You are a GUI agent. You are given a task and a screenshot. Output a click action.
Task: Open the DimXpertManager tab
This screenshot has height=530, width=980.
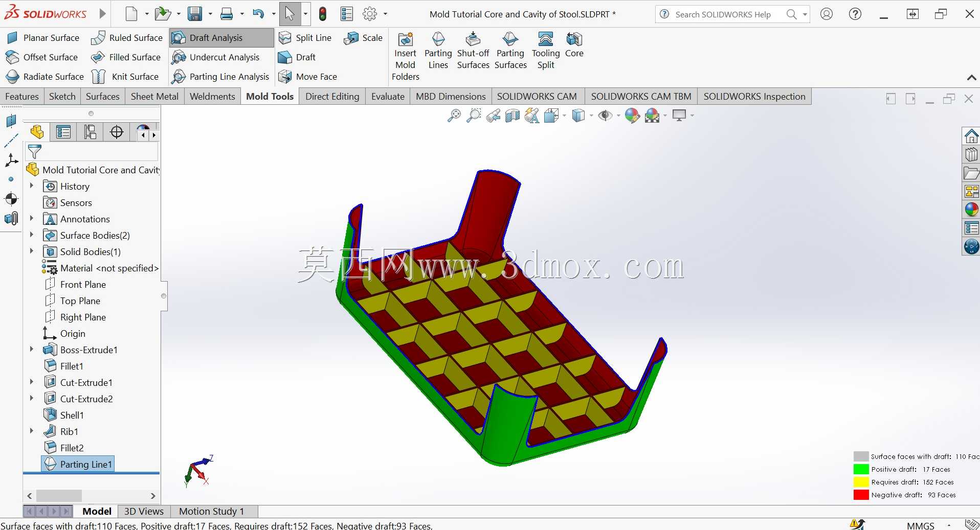tap(117, 132)
